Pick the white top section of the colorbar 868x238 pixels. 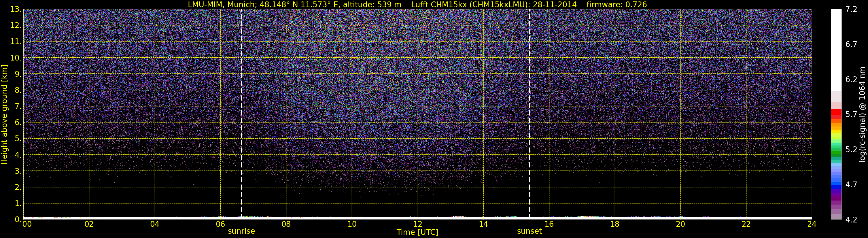pos(836,50)
